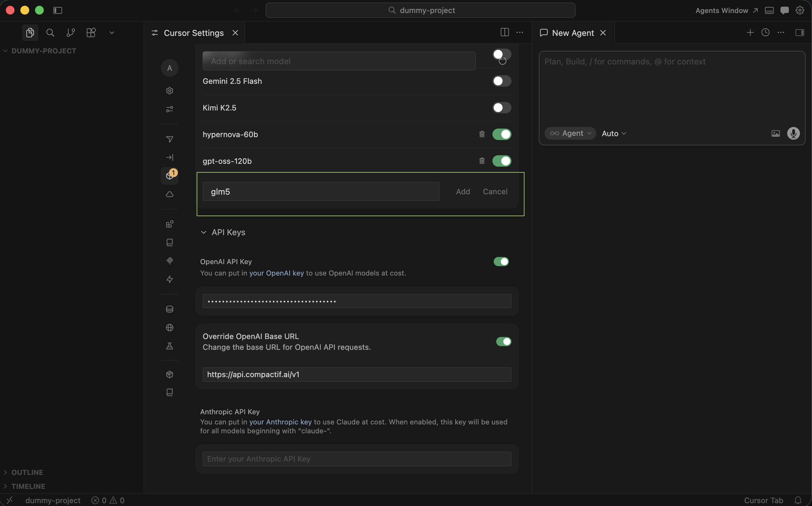Start a new agent chat with plus
This screenshot has width=812, height=506.
(750, 32)
